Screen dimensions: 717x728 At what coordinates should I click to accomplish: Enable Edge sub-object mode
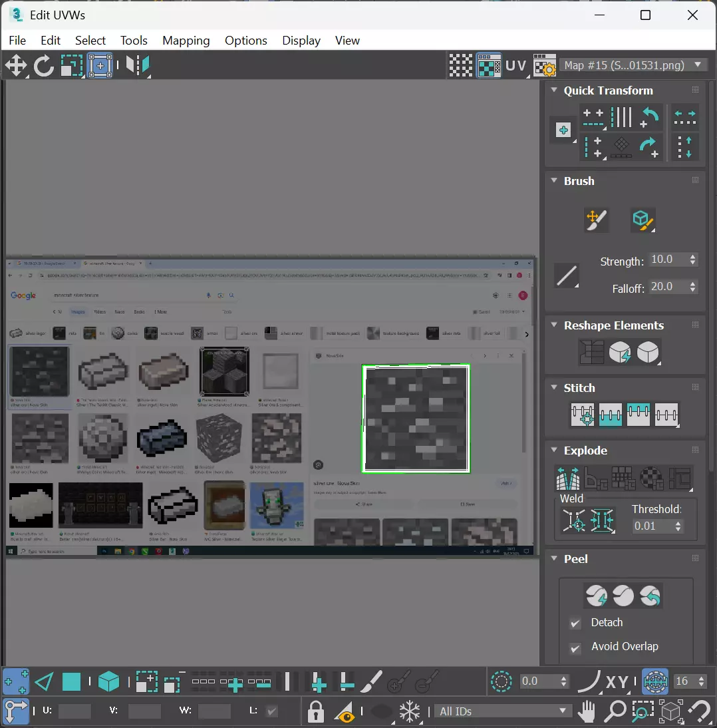(x=44, y=682)
